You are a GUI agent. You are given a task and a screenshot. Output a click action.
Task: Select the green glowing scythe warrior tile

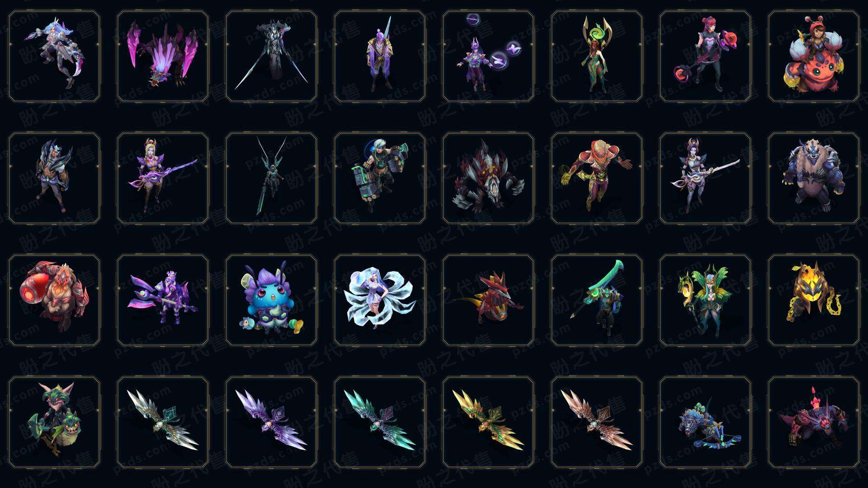(x=597, y=300)
